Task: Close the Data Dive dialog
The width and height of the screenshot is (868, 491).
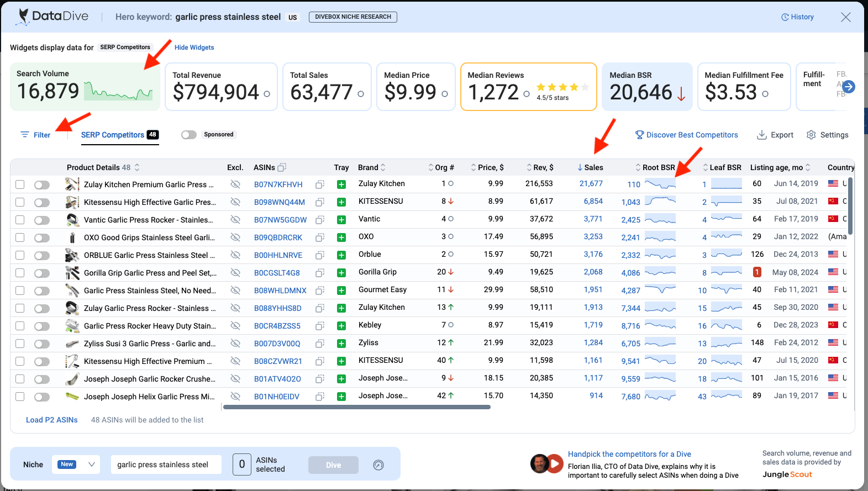Action: click(845, 17)
